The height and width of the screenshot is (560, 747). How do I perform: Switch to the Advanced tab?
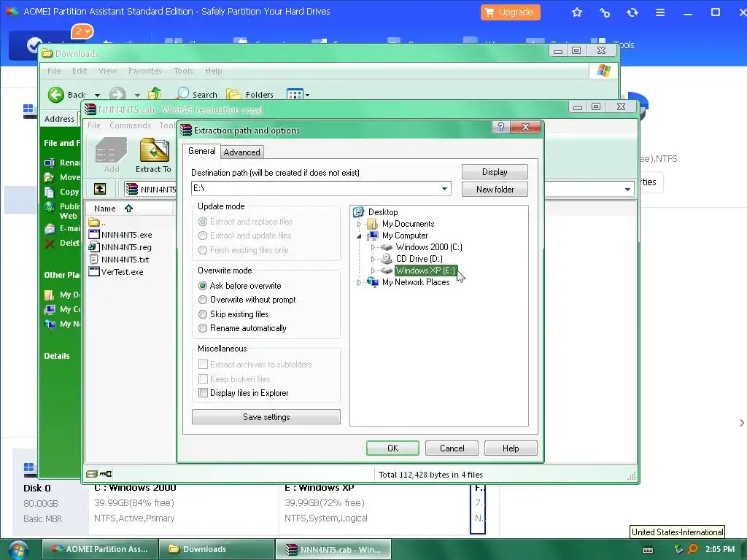[x=242, y=152]
